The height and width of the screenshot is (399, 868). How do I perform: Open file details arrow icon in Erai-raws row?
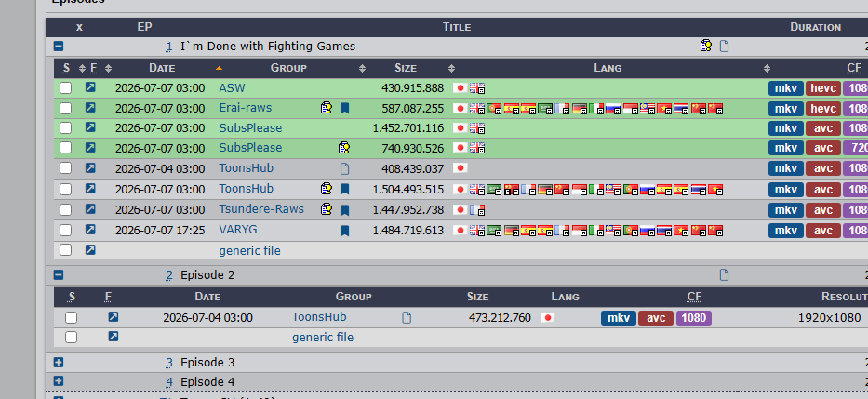pyautogui.click(x=90, y=107)
